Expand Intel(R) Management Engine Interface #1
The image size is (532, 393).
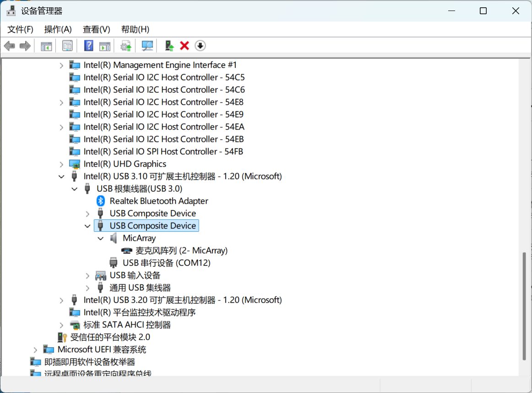(61, 65)
